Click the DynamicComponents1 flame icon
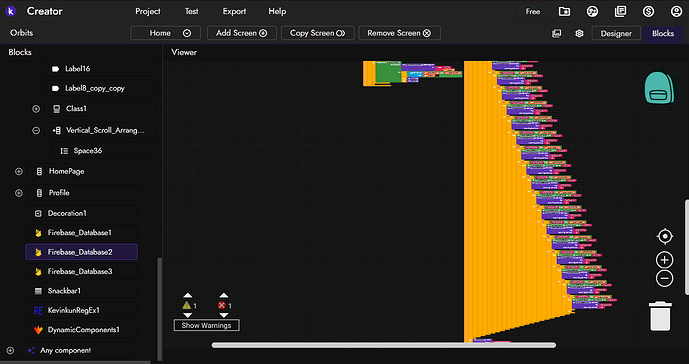 (x=38, y=330)
